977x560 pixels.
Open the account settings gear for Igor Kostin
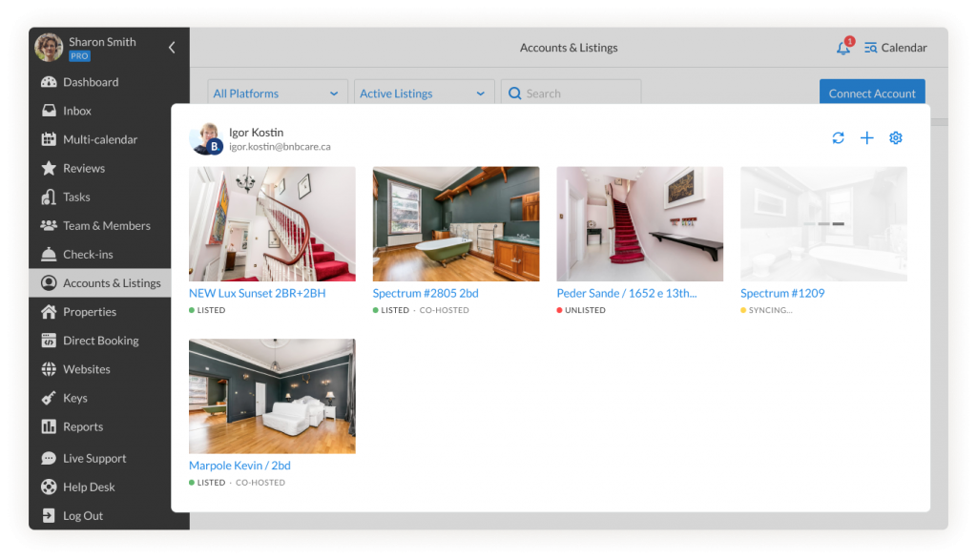point(895,137)
